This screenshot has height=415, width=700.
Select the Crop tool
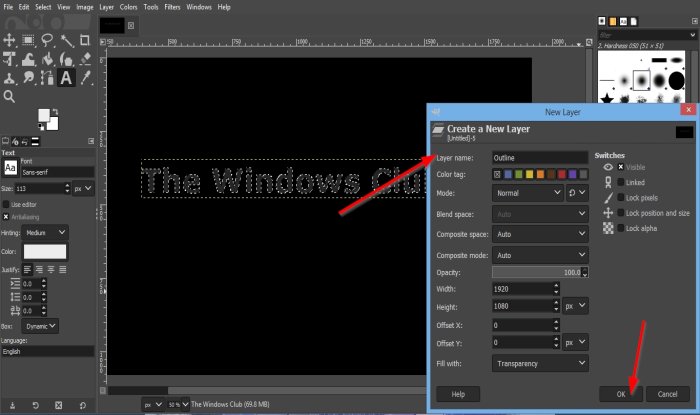(x=85, y=40)
